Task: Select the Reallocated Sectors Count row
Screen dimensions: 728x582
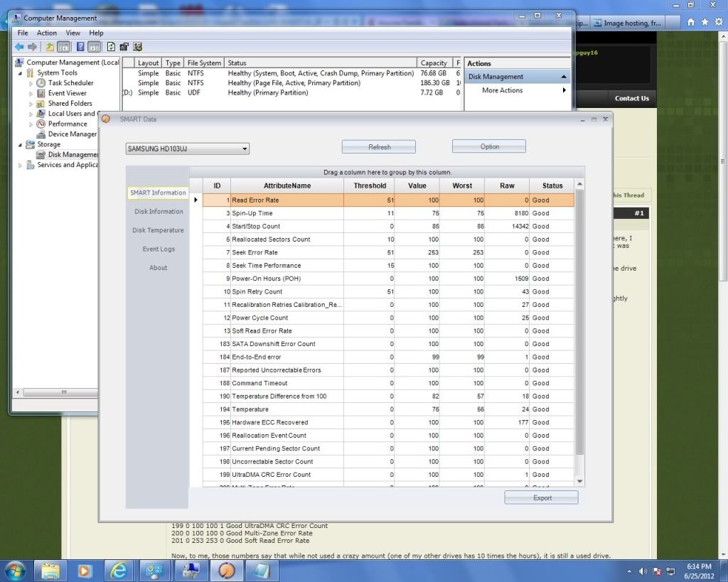Action: (389, 239)
